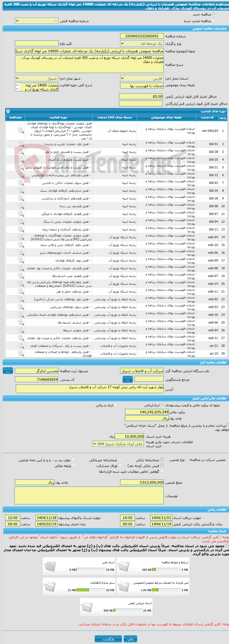Open the view icon for row wtr-040104
Screen dimensions: 229x644
[21, 130]
